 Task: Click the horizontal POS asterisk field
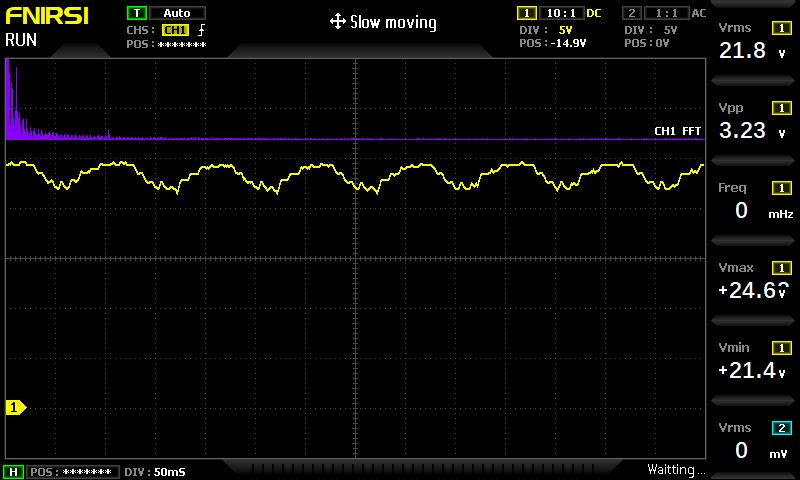click(x=71, y=472)
